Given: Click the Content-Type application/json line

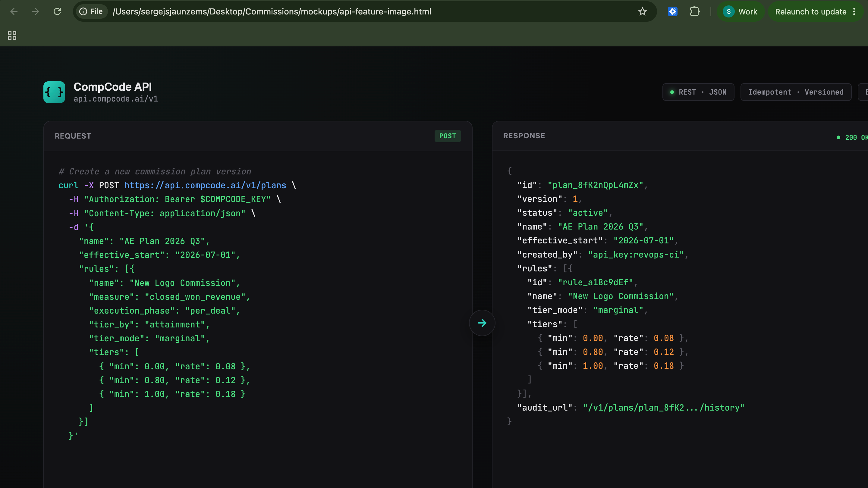Looking at the screenshot, I should click(162, 213).
